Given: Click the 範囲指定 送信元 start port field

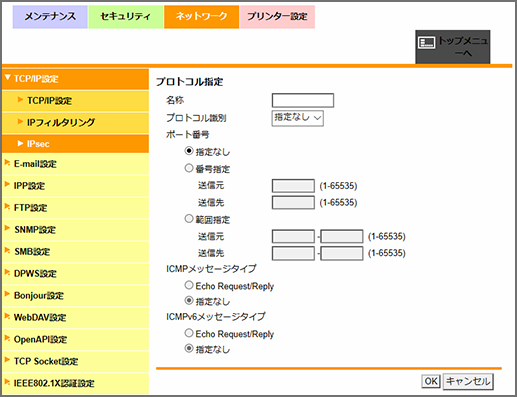Looking at the screenshot, I should pyautogui.click(x=293, y=236).
